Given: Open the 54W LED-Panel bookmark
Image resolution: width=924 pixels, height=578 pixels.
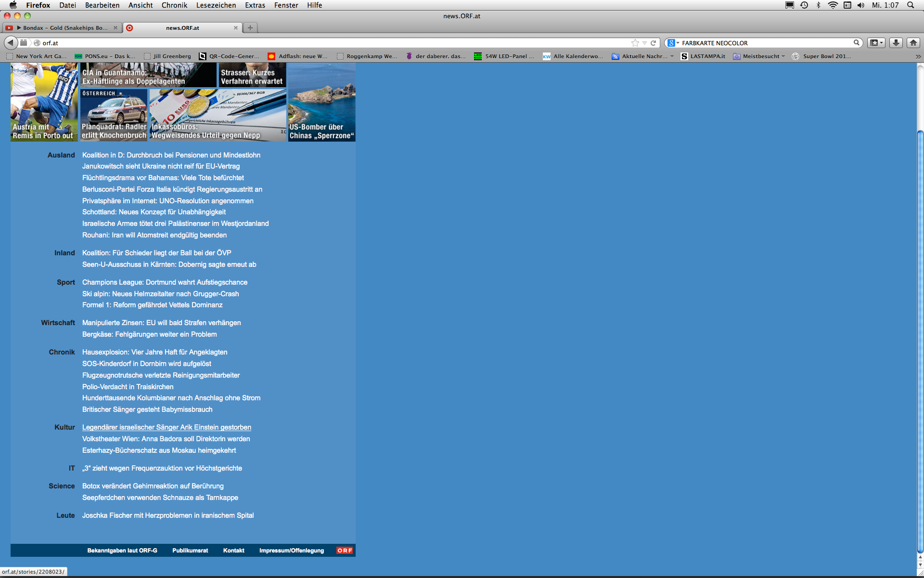Looking at the screenshot, I should pyautogui.click(x=504, y=56).
